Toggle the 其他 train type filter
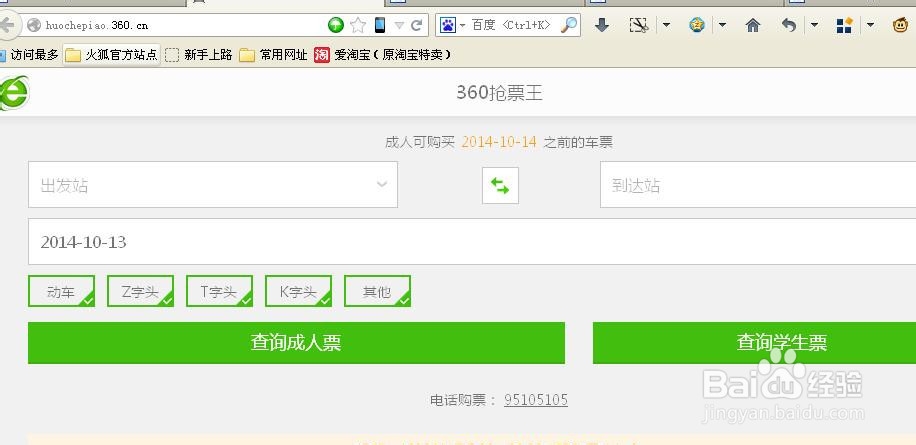This screenshot has width=916, height=445. point(377,291)
